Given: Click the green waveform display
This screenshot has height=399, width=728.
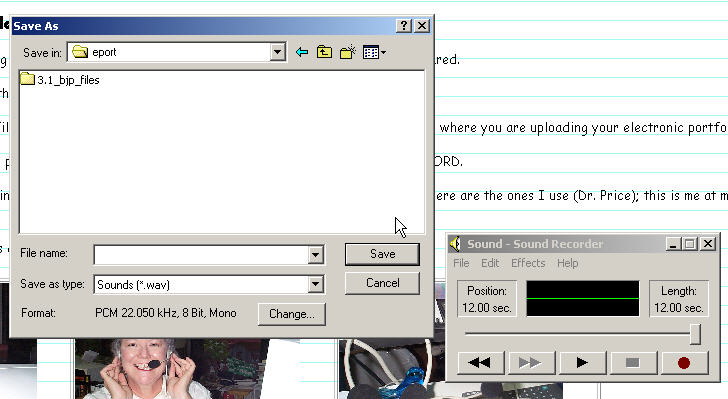Looking at the screenshot, I should pyautogui.click(x=583, y=299).
